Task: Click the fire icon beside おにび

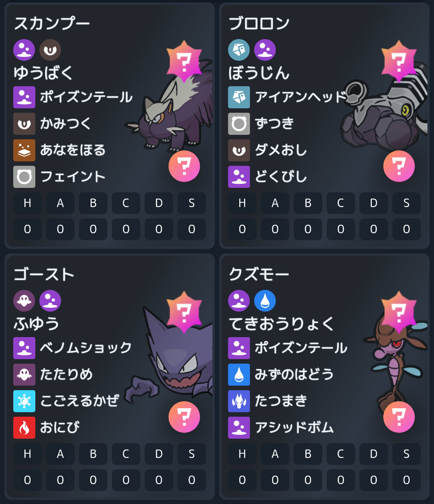Action: 24,427
